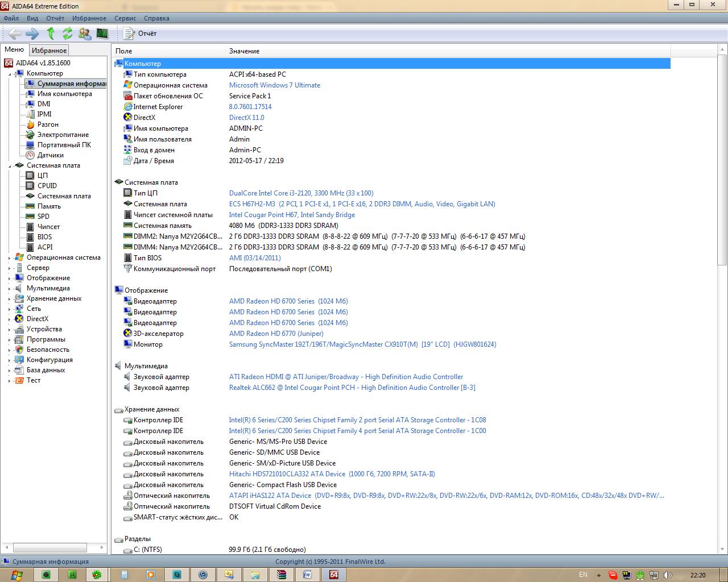Click the BIOS tree icon

point(31,237)
